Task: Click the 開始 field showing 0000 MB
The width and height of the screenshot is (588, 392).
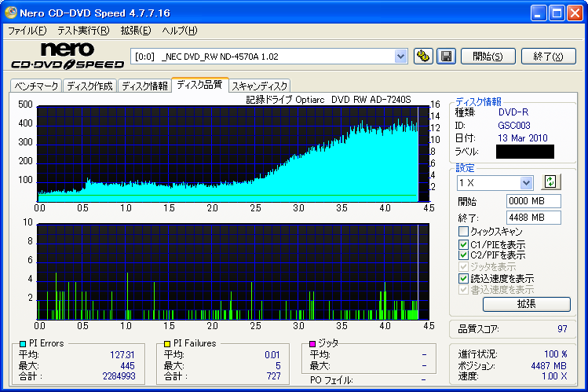Action: pos(533,201)
